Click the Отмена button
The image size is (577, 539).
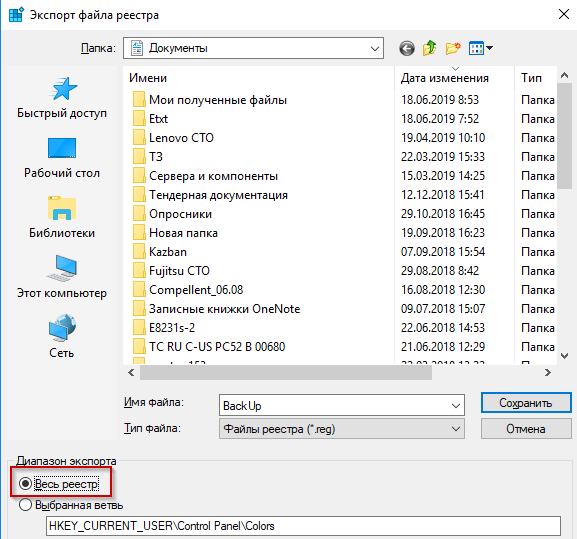(x=526, y=429)
